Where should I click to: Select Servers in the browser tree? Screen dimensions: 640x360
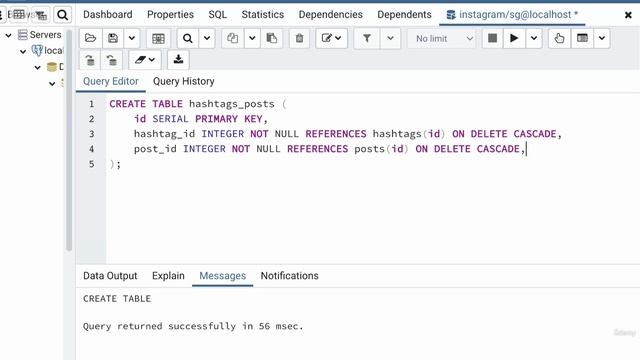pos(45,35)
